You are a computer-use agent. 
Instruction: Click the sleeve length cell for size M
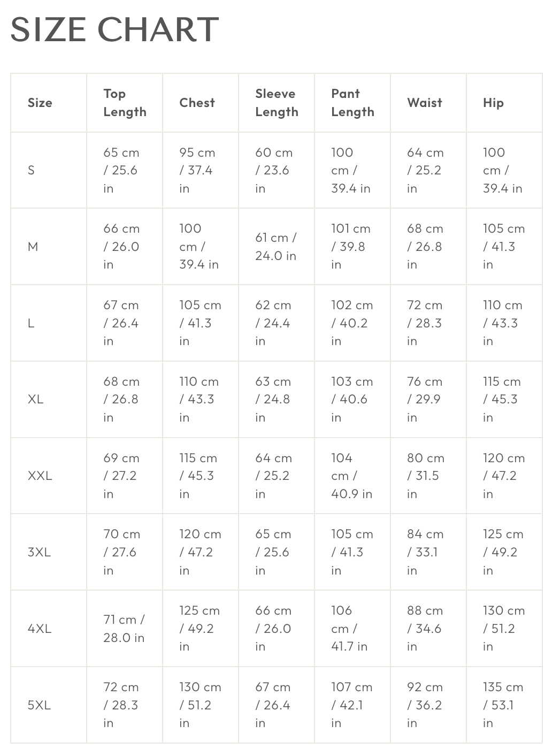(x=276, y=247)
